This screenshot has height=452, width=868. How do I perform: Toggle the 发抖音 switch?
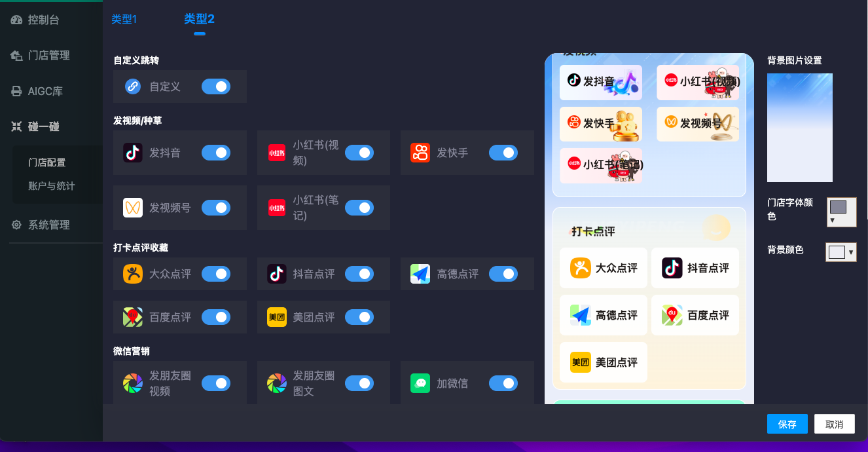pyautogui.click(x=216, y=153)
